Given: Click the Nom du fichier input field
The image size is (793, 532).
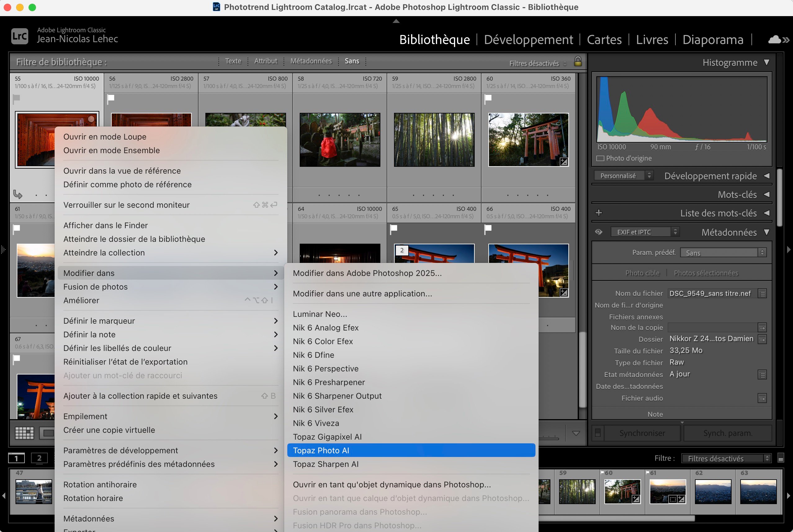Looking at the screenshot, I should click(x=712, y=294).
